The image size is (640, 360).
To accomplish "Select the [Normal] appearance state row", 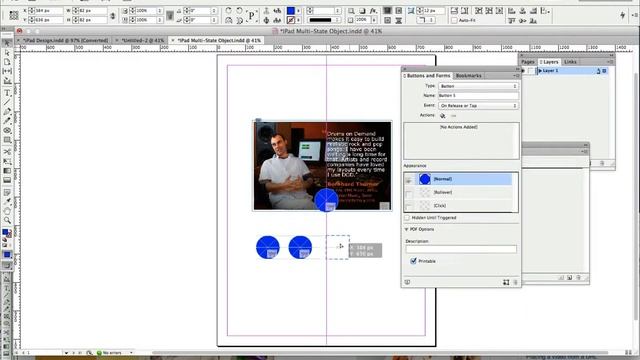I will (x=463, y=180).
